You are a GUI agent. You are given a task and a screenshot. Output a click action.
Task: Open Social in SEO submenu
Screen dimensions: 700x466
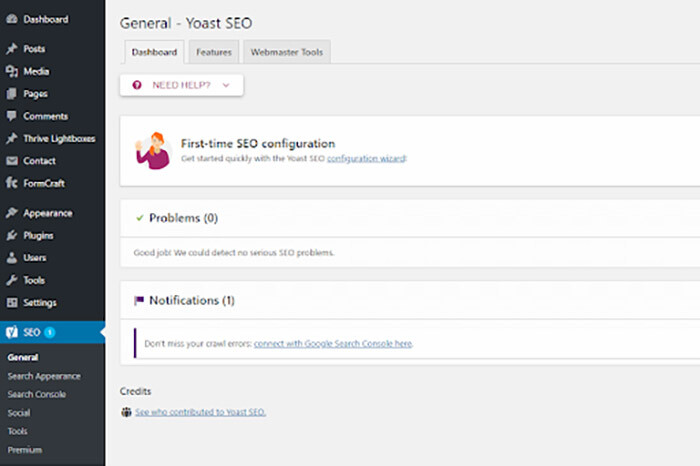tap(19, 413)
